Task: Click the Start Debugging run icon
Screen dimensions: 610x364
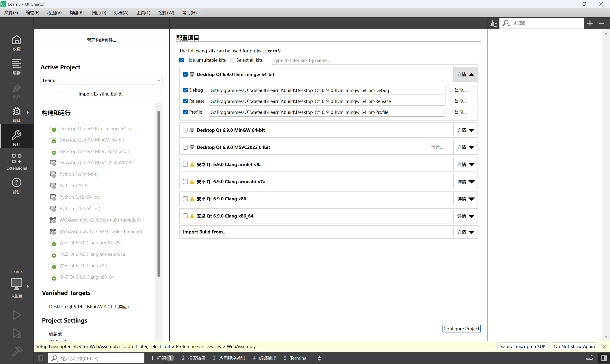Action: (x=17, y=333)
